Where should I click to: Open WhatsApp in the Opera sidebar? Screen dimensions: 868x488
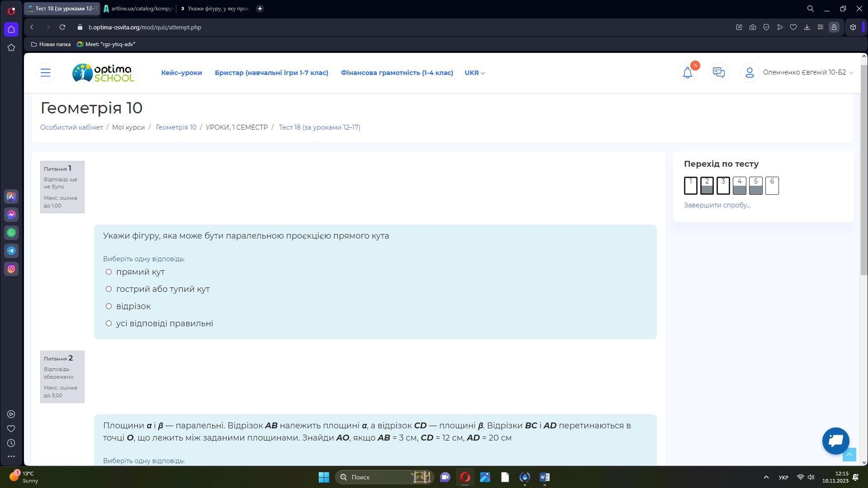pos(11,233)
